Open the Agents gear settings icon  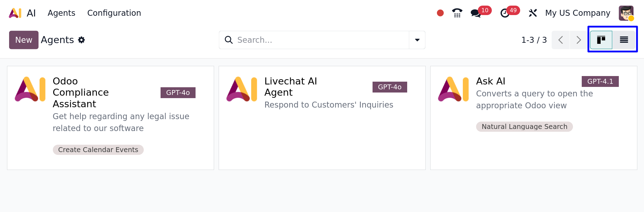82,40
